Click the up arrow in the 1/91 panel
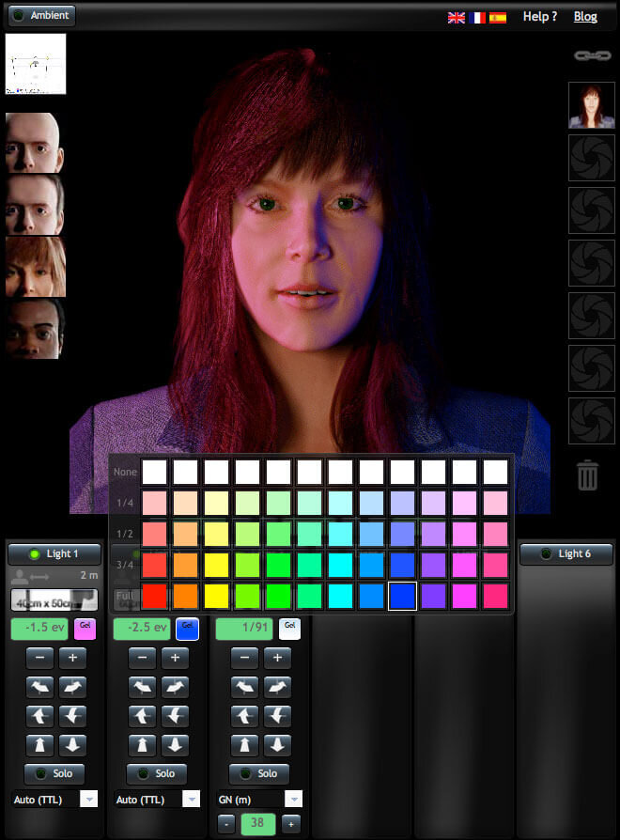This screenshot has height=840, width=620. 244,745
